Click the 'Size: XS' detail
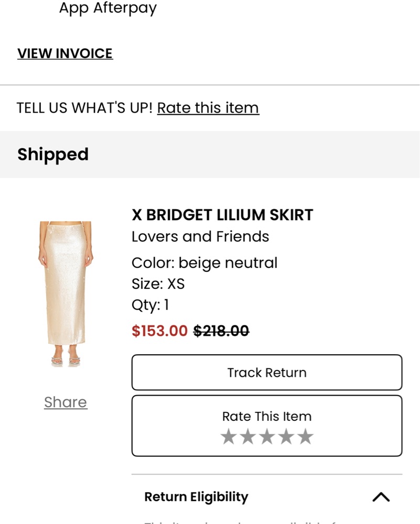 158,284
